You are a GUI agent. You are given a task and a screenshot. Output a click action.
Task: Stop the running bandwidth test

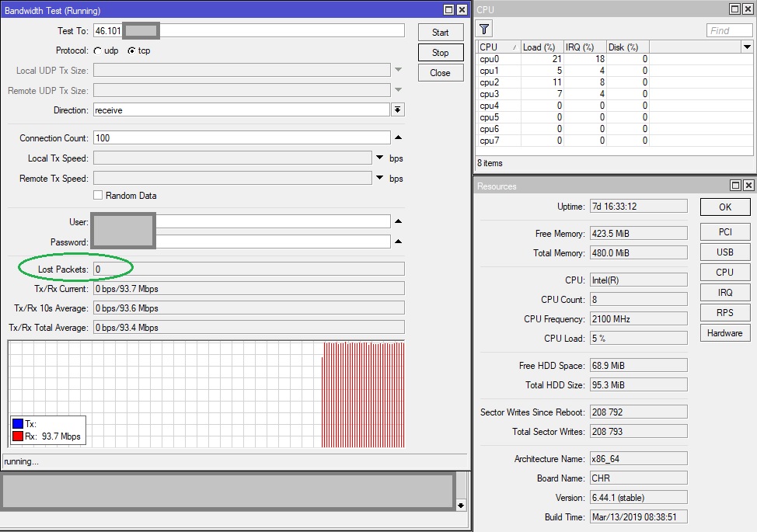[x=441, y=53]
